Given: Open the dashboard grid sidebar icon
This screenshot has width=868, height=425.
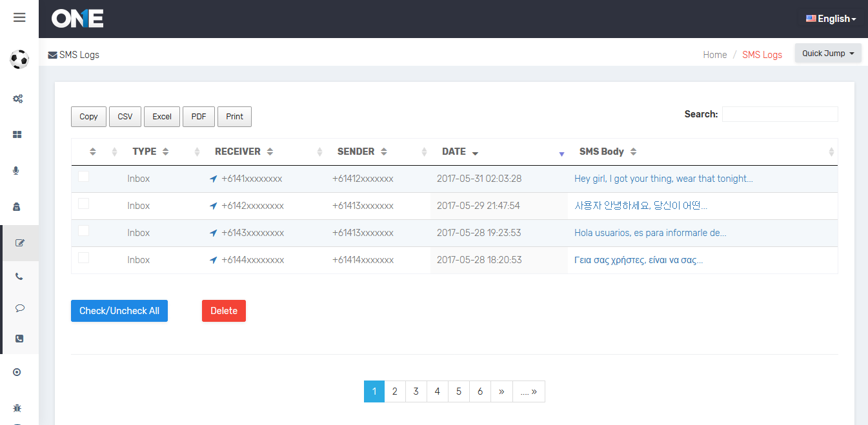Looking at the screenshot, I should point(18,135).
